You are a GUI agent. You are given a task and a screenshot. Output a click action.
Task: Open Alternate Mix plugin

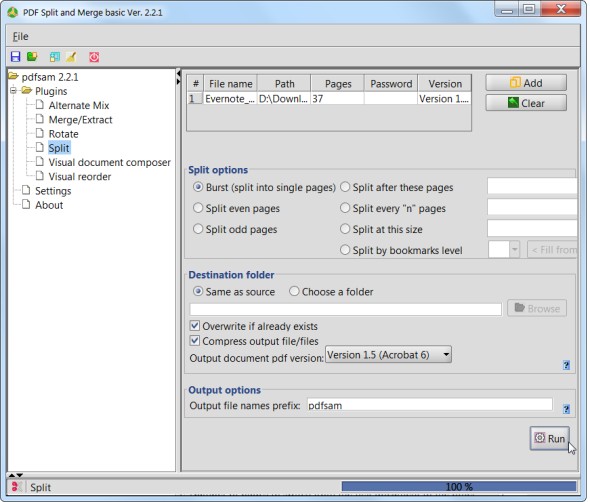(79, 105)
